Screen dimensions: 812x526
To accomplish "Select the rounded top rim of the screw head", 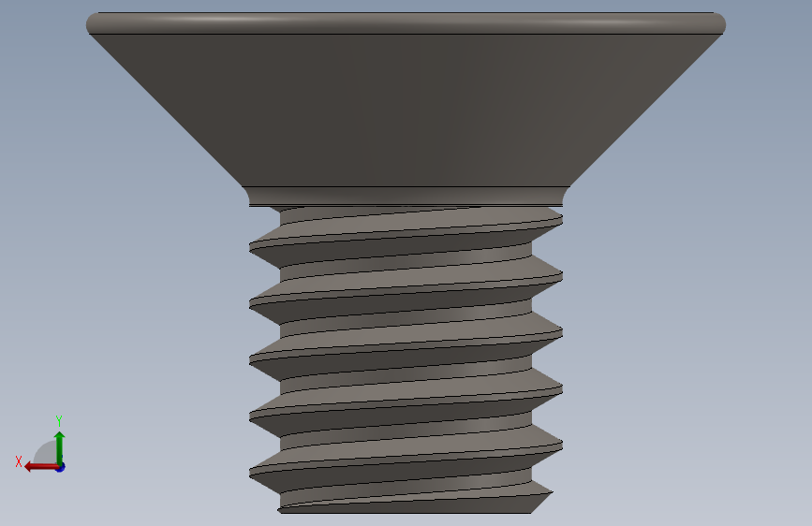I will tap(406, 23).
